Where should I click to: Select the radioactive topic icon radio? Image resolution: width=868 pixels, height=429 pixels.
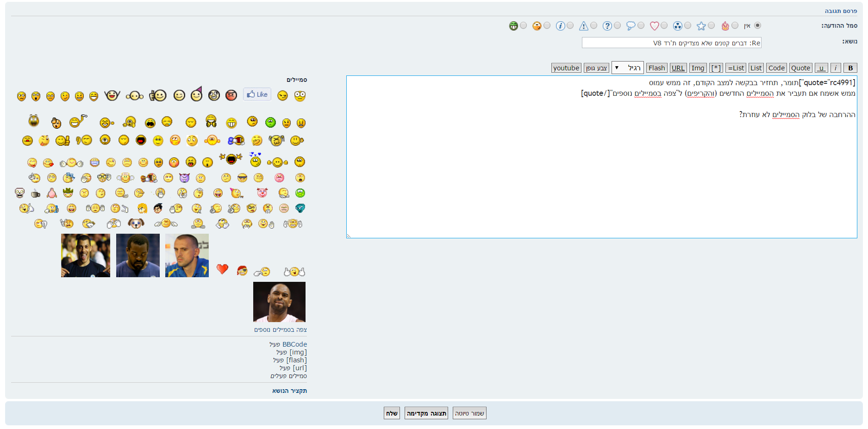point(687,25)
